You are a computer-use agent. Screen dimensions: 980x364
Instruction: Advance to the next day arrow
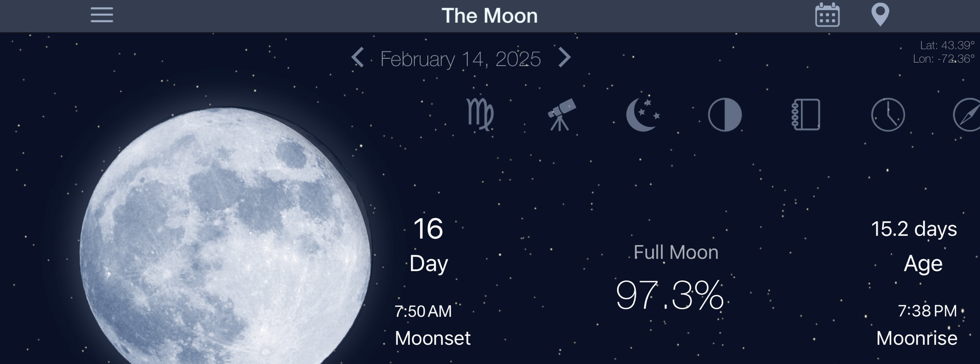click(564, 58)
